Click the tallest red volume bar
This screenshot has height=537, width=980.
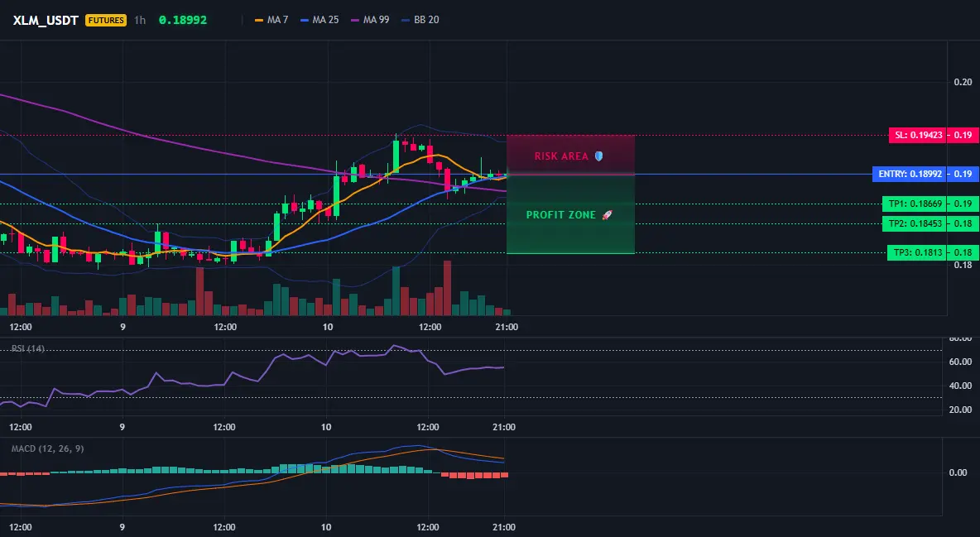[x=447, y=288]
